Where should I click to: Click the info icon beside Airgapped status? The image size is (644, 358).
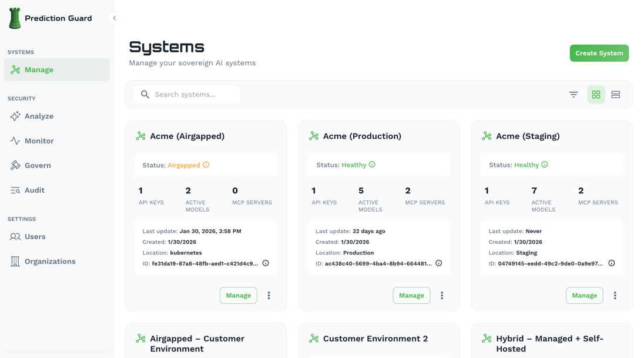pos(206,165)
